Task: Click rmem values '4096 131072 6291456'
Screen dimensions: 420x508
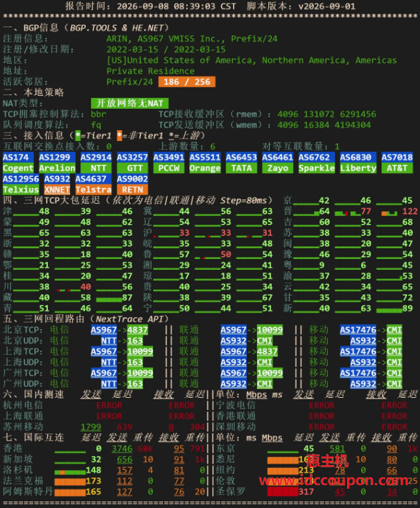Action: (327, 114)
